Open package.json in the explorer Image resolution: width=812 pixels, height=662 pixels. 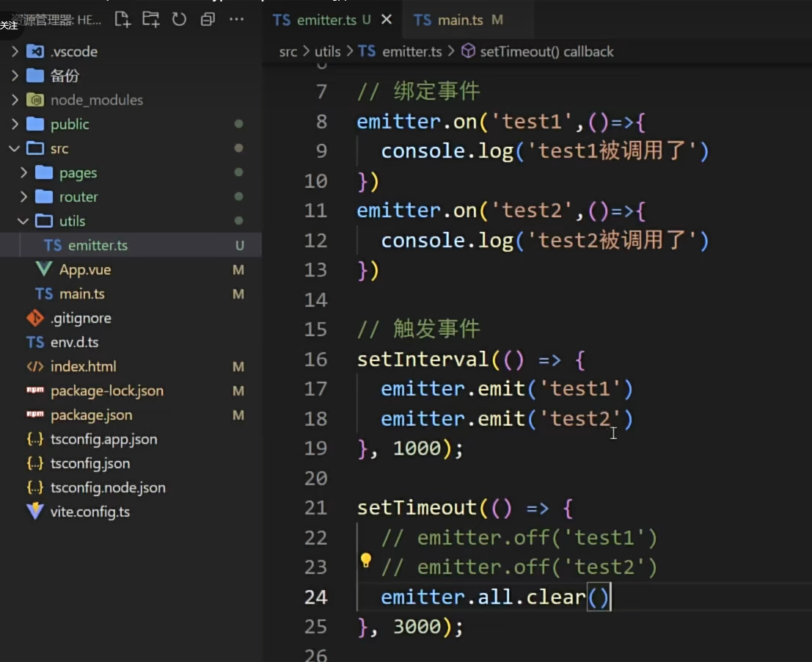[91, 415]
